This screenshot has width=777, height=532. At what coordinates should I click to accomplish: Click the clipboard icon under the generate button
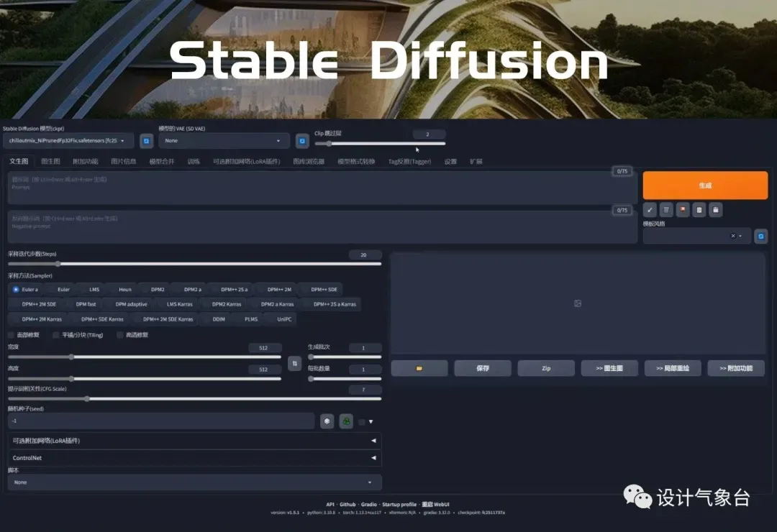point(699,210)
